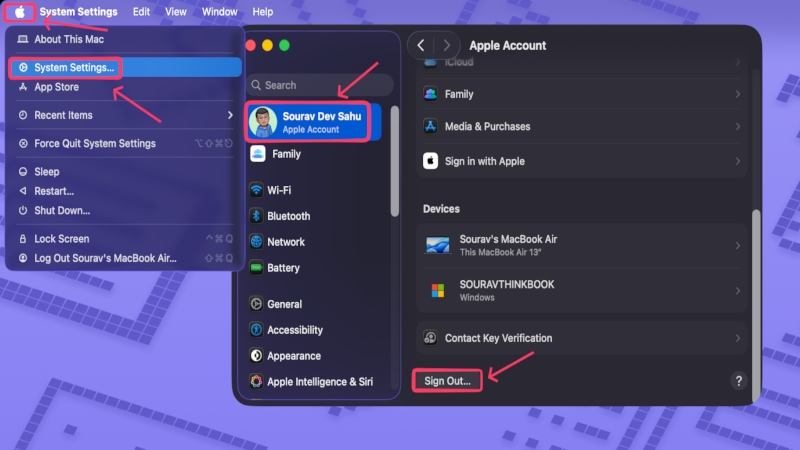Click the "Windows" device subtitle text
The image size is (800, 450).
pos(477,297)
